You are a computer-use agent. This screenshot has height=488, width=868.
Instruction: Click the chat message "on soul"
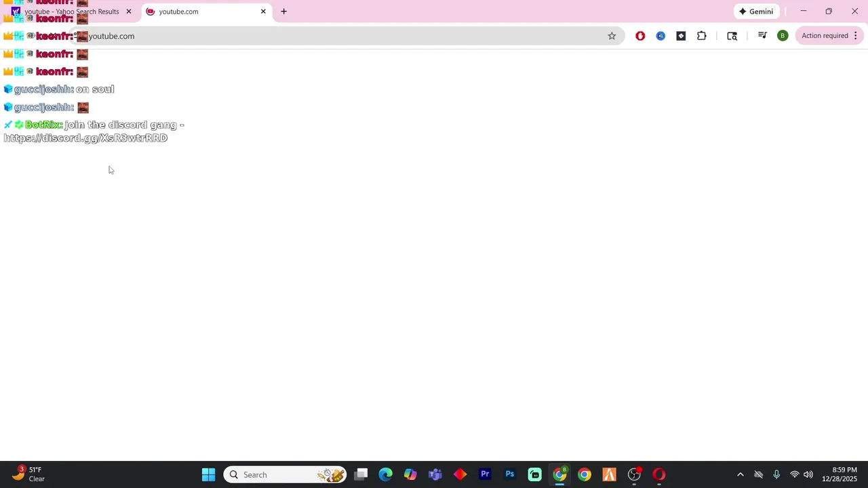(95, 89)
